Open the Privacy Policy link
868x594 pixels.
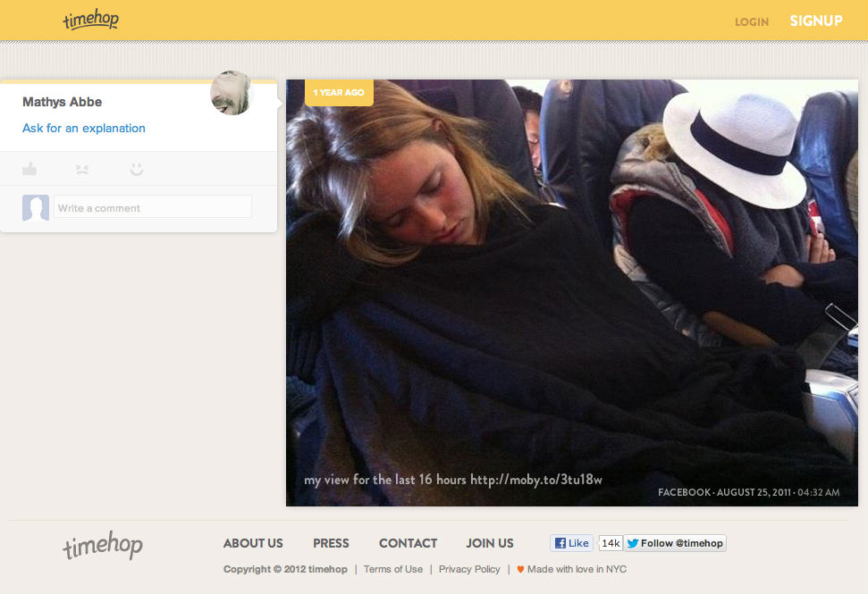pos(469,569)
